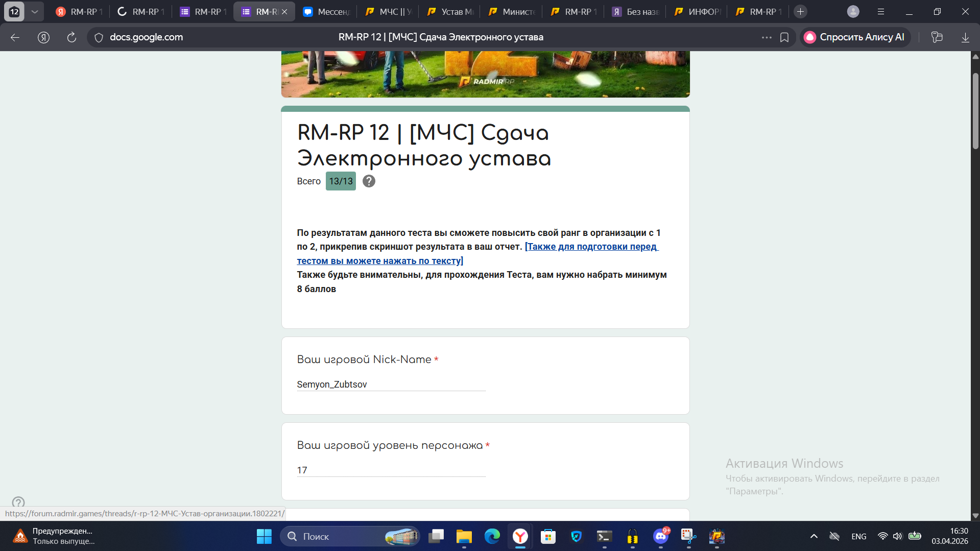Click the character level input field
The image size is (980, 551).
coord(391,470)
